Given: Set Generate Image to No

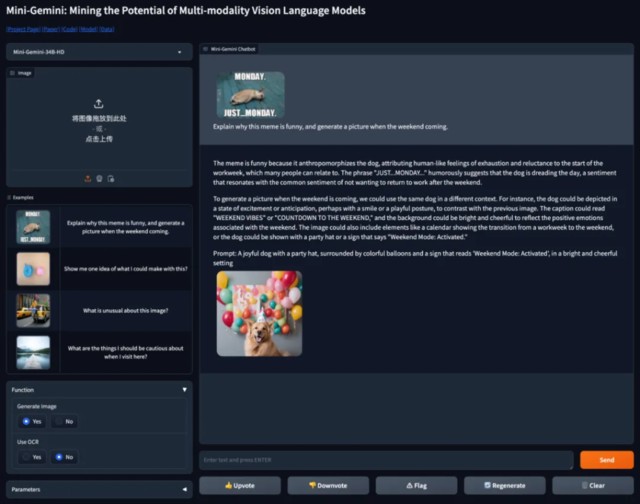Looking at the screenshot, I should click(64, 422).
